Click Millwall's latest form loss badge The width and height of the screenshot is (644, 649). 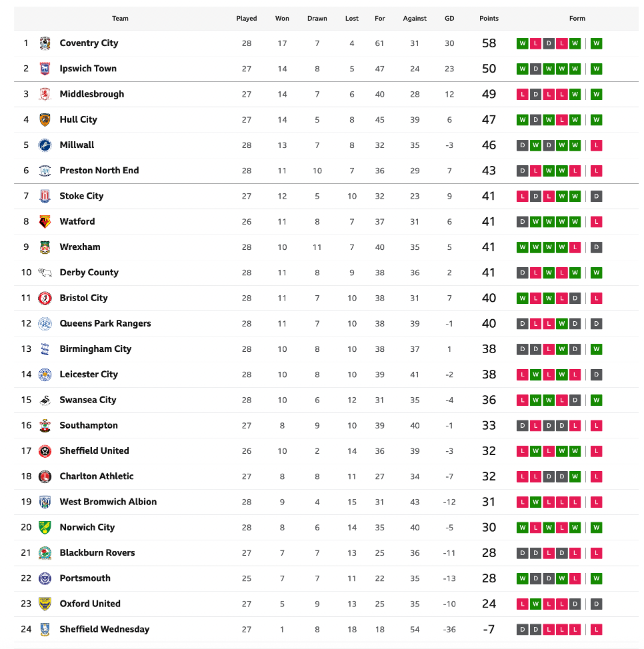coord(596,145)
